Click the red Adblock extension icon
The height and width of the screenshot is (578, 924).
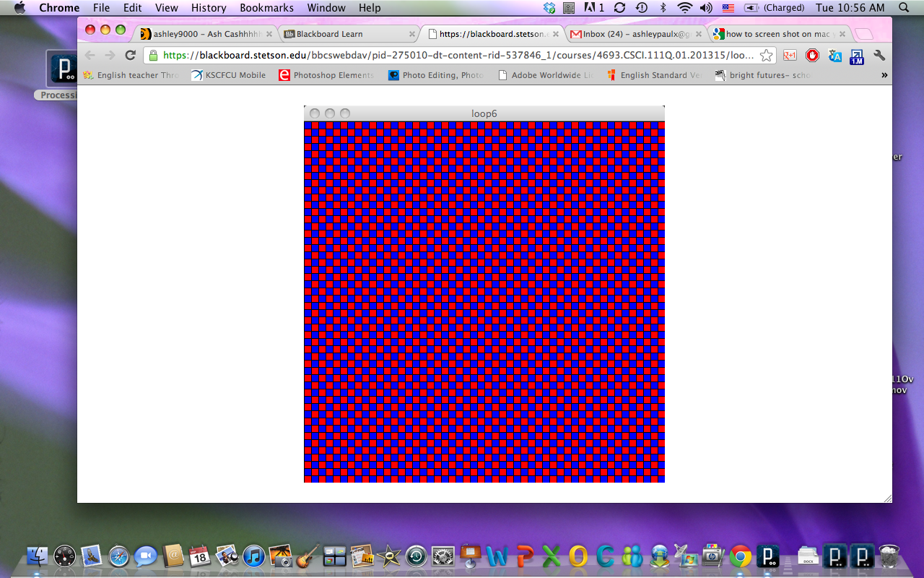(x=813, y=56)
